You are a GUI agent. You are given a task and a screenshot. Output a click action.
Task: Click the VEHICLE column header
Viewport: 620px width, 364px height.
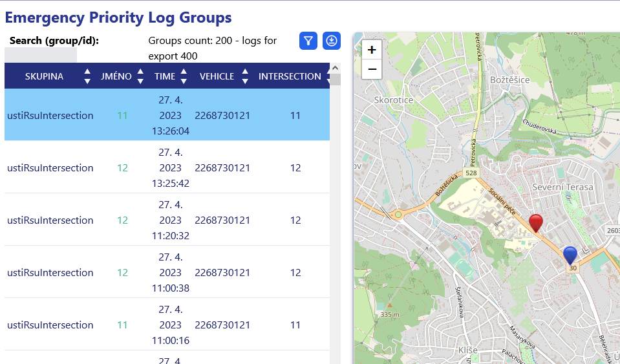(x=217, y=76)
